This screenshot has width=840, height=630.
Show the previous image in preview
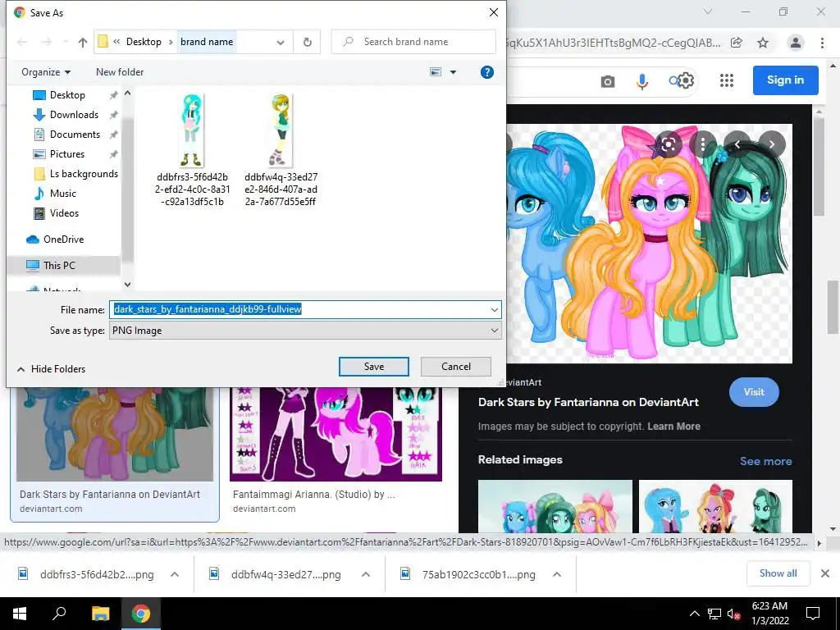(x=737, y=144)
